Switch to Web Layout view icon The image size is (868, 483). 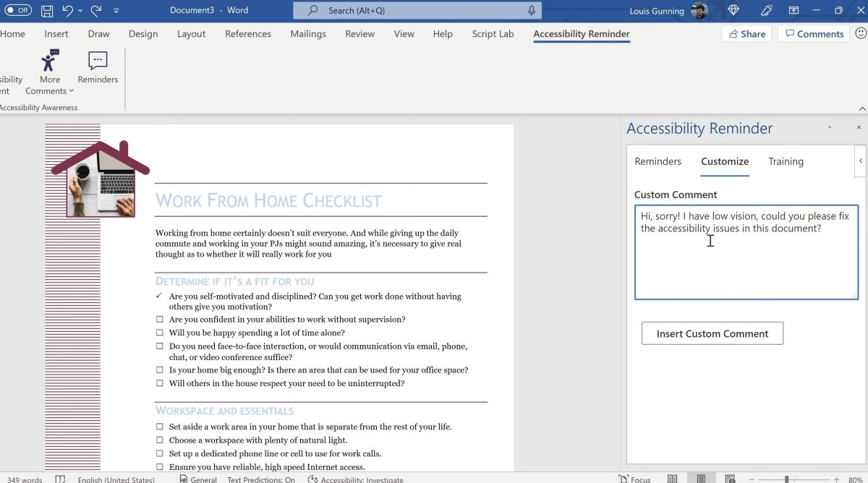point(730,479)
